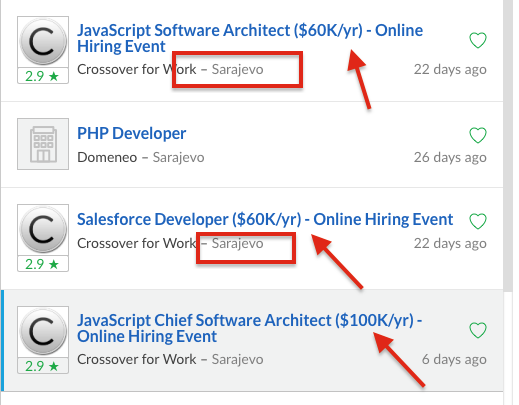Click Domeneo building placeholder logo

(43, 144)
